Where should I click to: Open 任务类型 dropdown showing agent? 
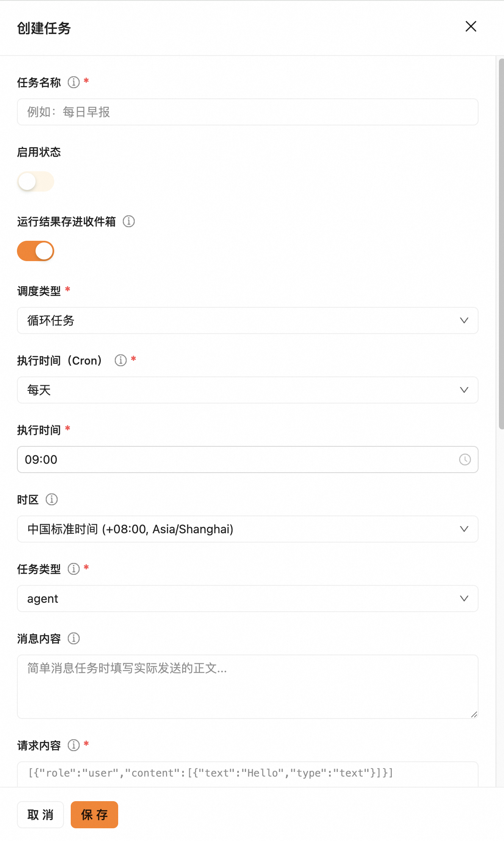pyautogui.click(x=248, y=599)
